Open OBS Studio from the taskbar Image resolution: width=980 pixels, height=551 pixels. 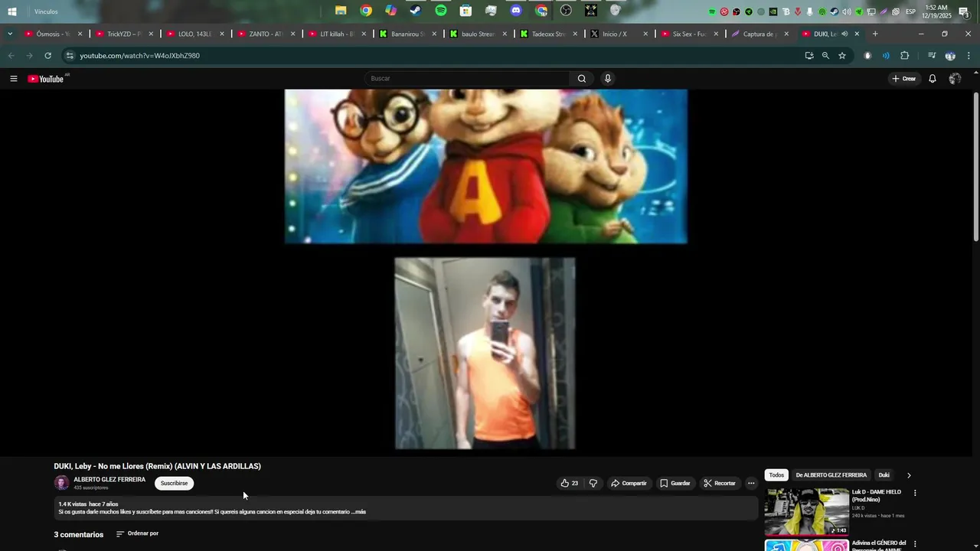(566, 11)
